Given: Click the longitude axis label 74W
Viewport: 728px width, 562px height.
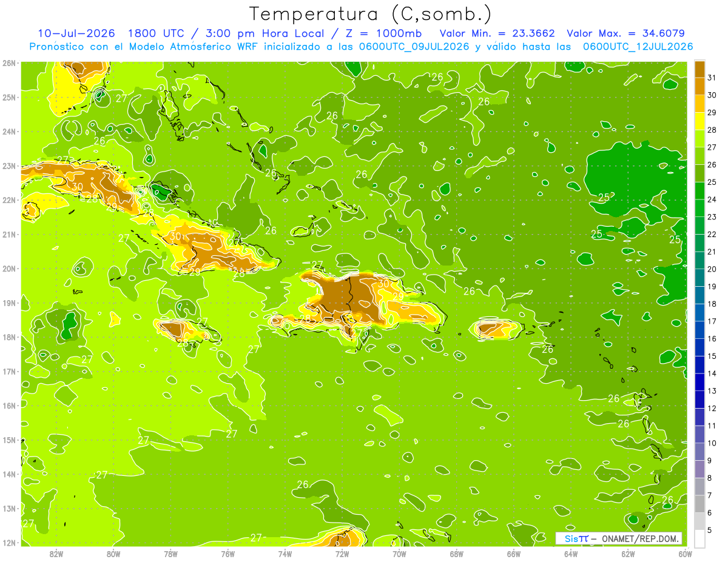Looking at the screenshot, I should click(285, 554).
